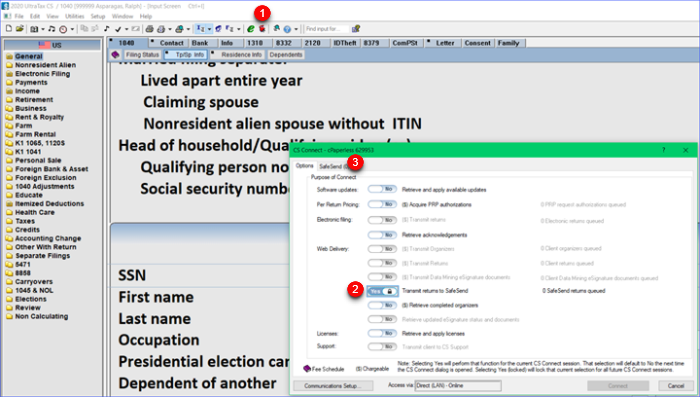The height and width of the screenshot is (397, 700).
Task: Open the help icon dropdown arrow
Action: point(296,29)
